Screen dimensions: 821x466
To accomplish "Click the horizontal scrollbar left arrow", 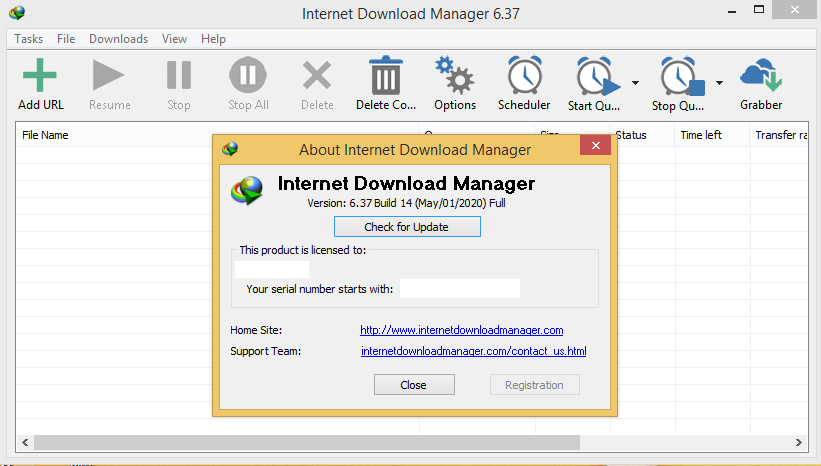I will coord(25,442).
